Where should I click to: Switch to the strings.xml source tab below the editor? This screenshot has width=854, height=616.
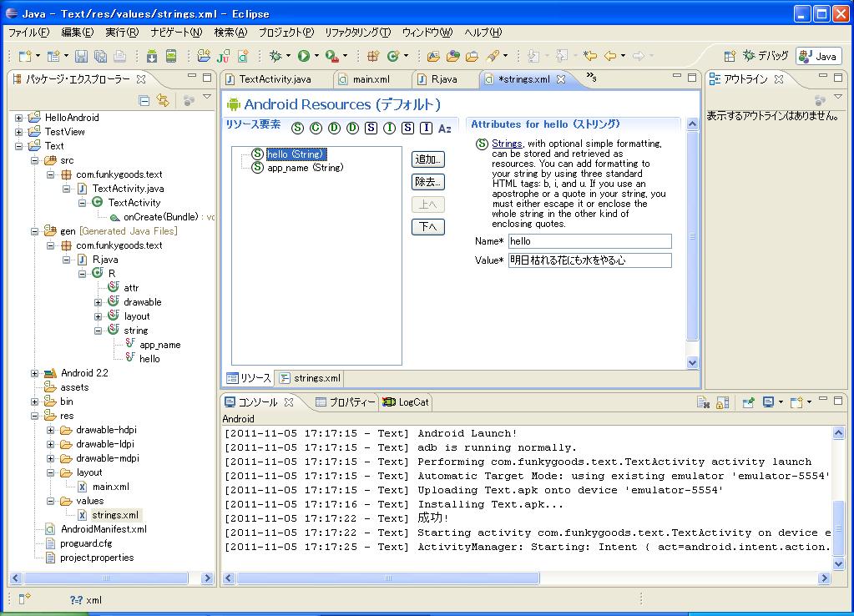(x=311, y=378)
